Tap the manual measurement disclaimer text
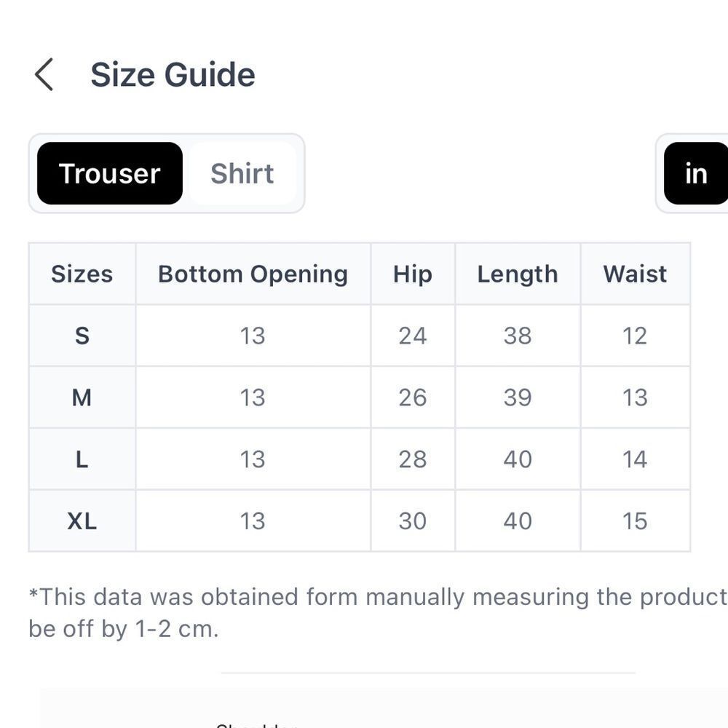 pyautogui.click(x=378, y=613)
